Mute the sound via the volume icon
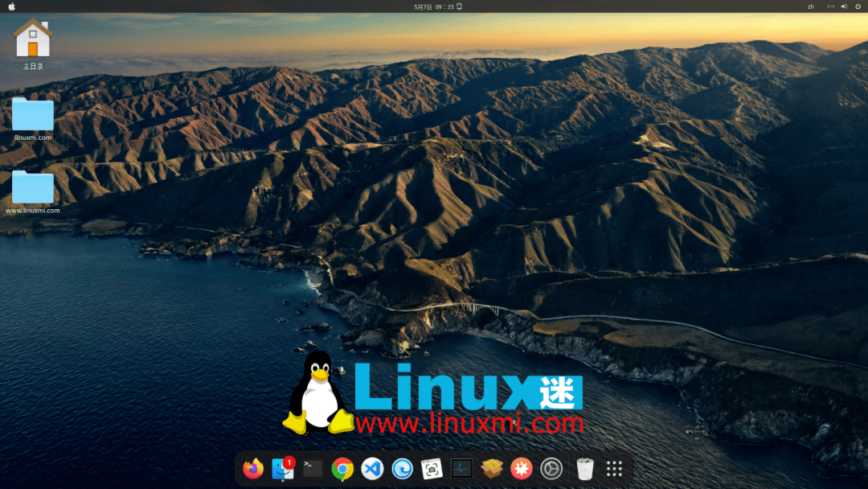The height and width of the screenshot is (489, 868). 842,6
